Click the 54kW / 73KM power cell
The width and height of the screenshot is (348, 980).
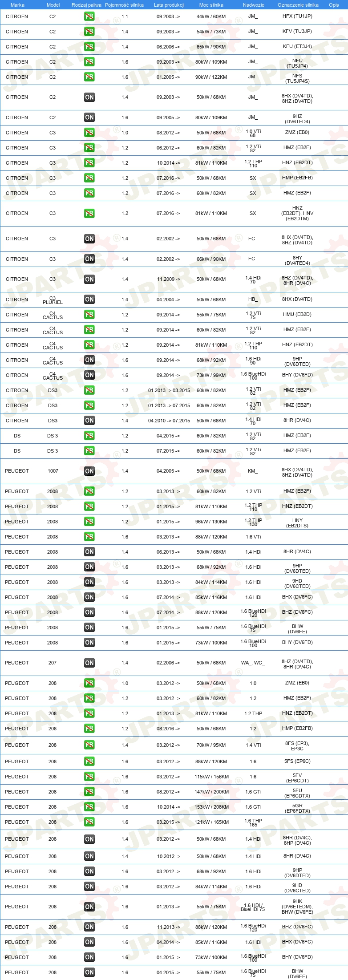(x=211, y=32)
